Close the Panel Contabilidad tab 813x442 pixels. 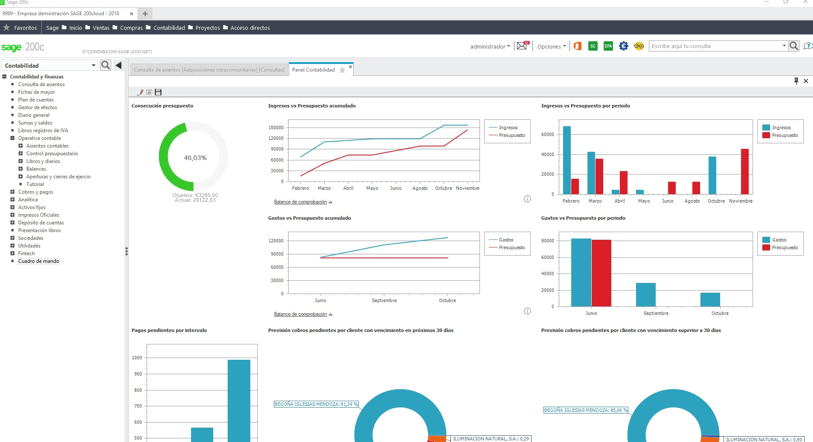pos(351,66)
